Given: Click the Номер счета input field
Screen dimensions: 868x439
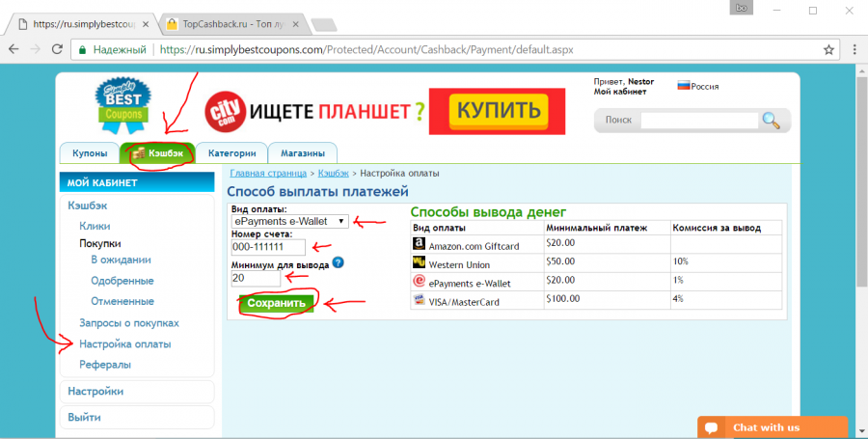Looking at the screenshot, I should point(268,247).
